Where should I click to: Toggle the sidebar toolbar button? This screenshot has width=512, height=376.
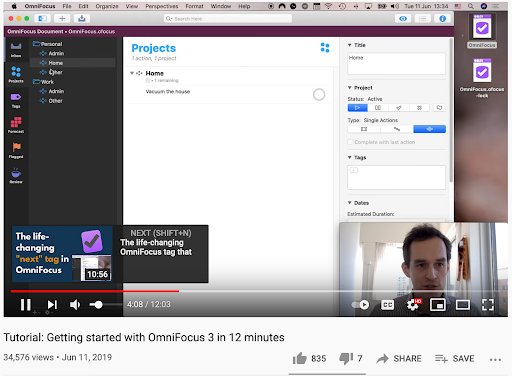42,18
